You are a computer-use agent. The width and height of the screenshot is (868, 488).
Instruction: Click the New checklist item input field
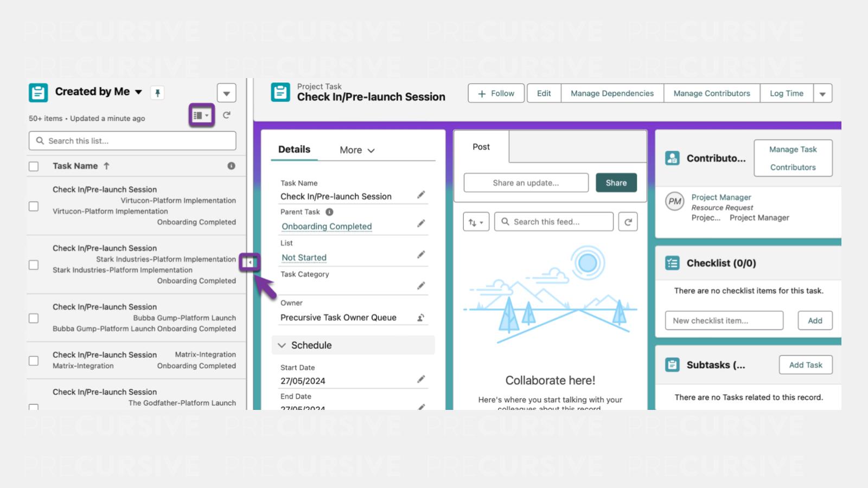[724, 320]
